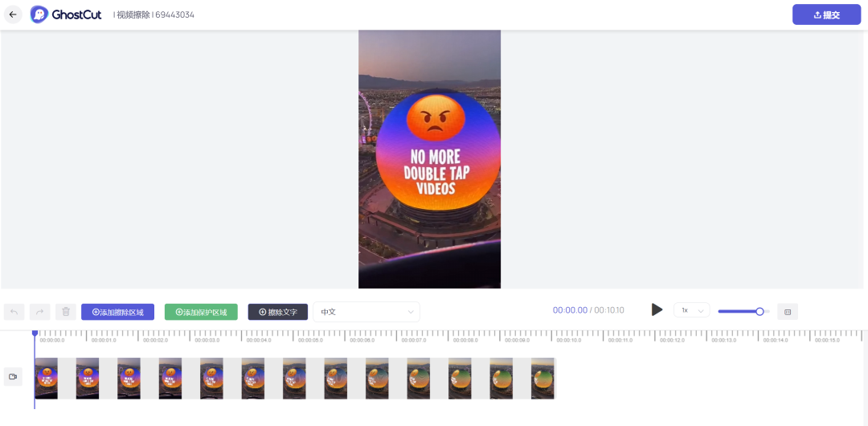Click the panel icon beside zoom slider

tap(788, 312)
